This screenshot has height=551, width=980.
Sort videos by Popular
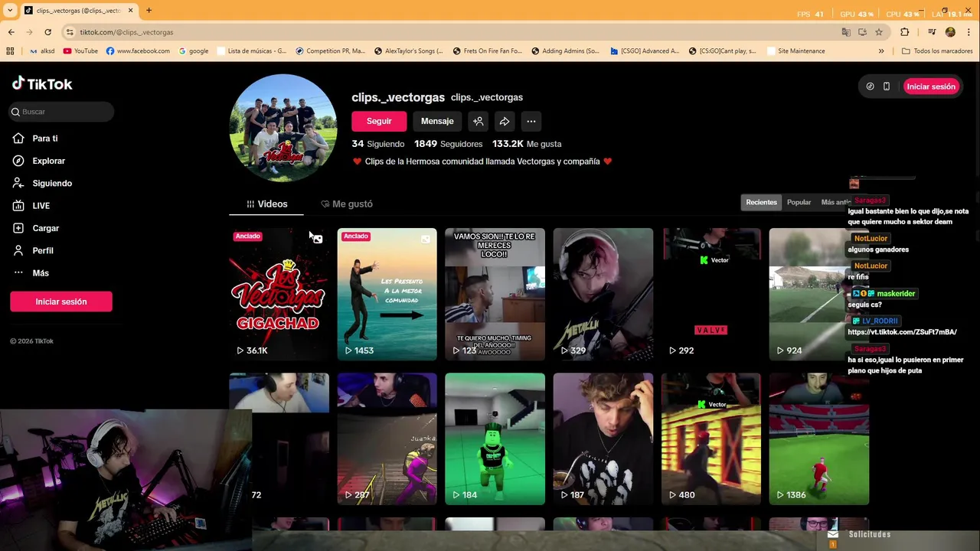pos(799,202)
